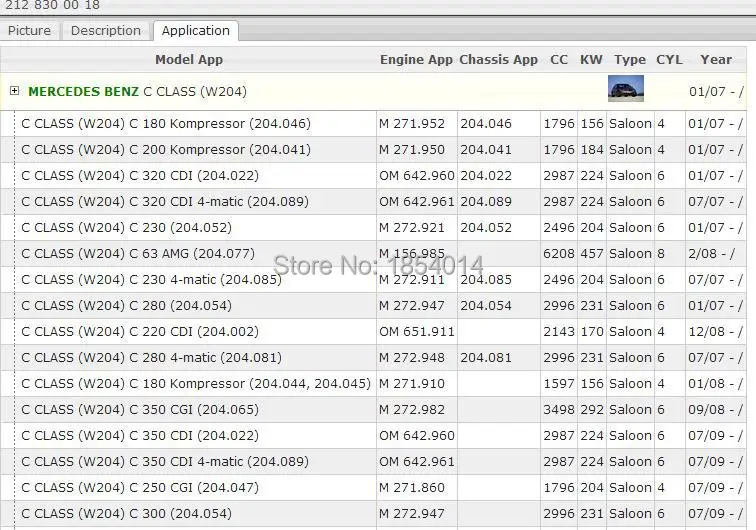Click year value 12/08 - /
Image resolution: width=756 pixels, height=530 pixels.
point(716,332)
